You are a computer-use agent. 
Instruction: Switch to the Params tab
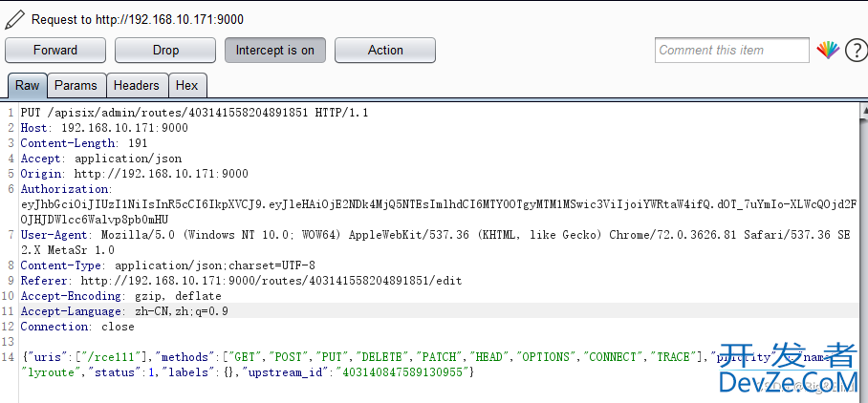point(76,86)
